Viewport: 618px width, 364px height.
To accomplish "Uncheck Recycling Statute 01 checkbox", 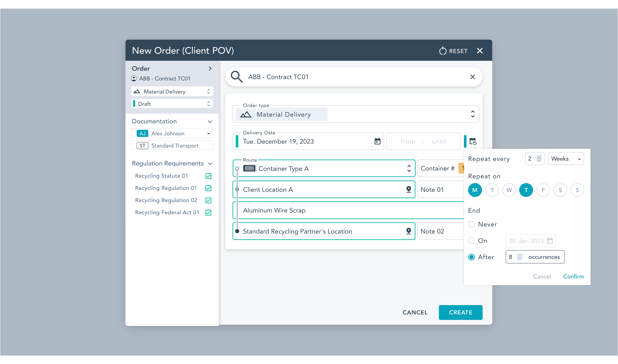I will (x=208, y=176).
